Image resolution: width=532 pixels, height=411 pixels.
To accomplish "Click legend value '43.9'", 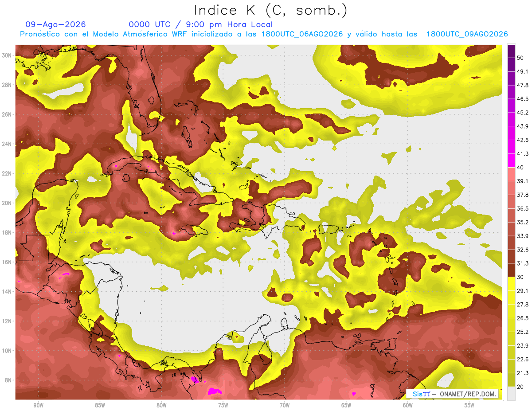I will pyautogui.click(x=522, y=126).
